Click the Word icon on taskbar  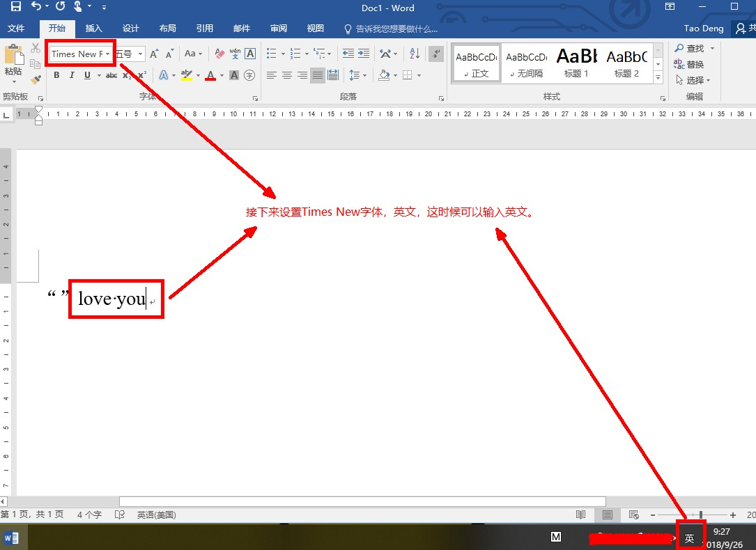(x=10, y=537)
